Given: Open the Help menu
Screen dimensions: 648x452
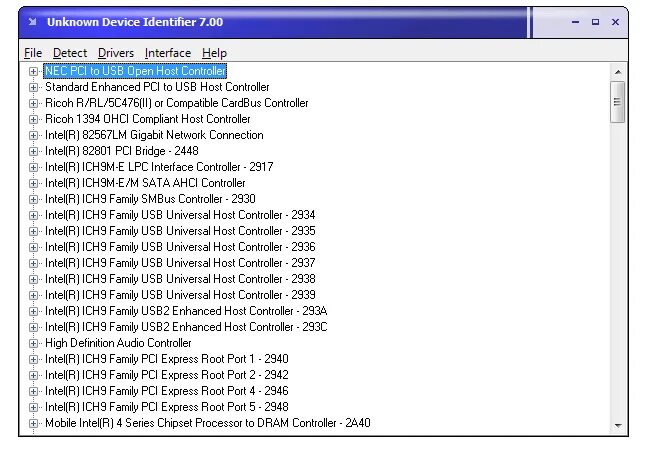Looking at the screenshot, I should (x=214, y=53).
